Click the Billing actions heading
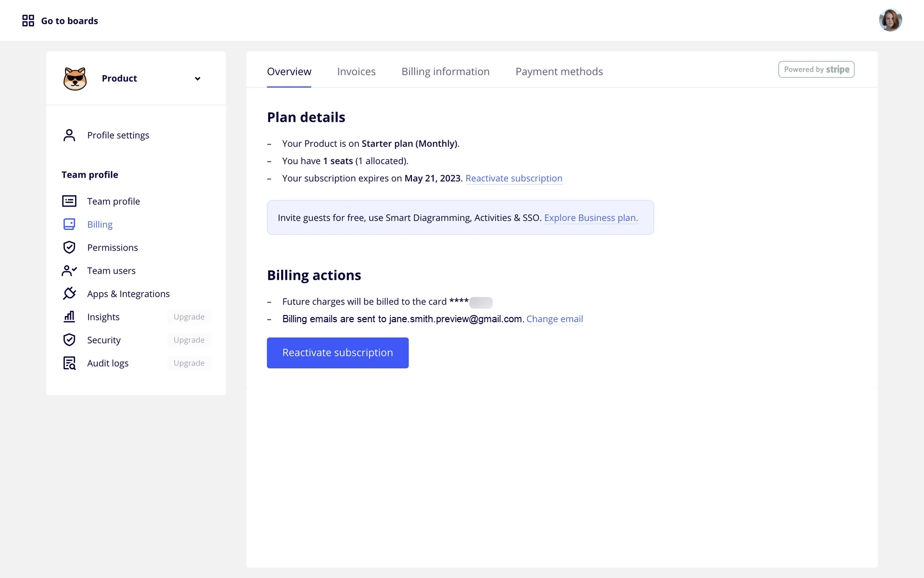Screen dimensions: 924x578 pyautogui.click(x=314, y=276)
